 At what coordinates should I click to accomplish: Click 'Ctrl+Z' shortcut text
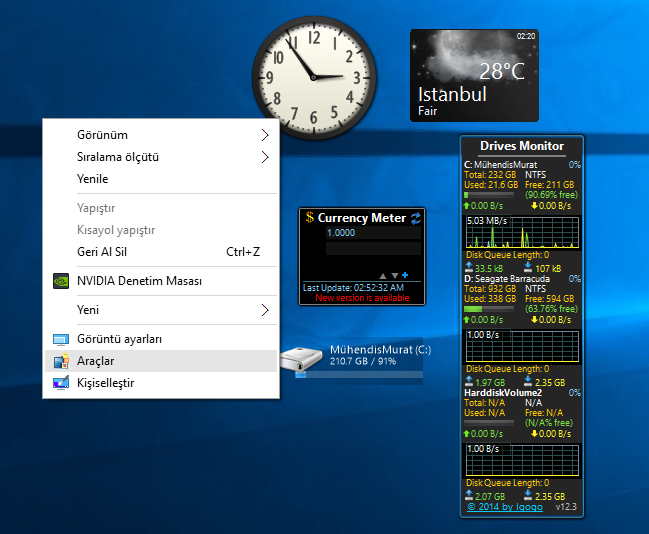[243, 252]
